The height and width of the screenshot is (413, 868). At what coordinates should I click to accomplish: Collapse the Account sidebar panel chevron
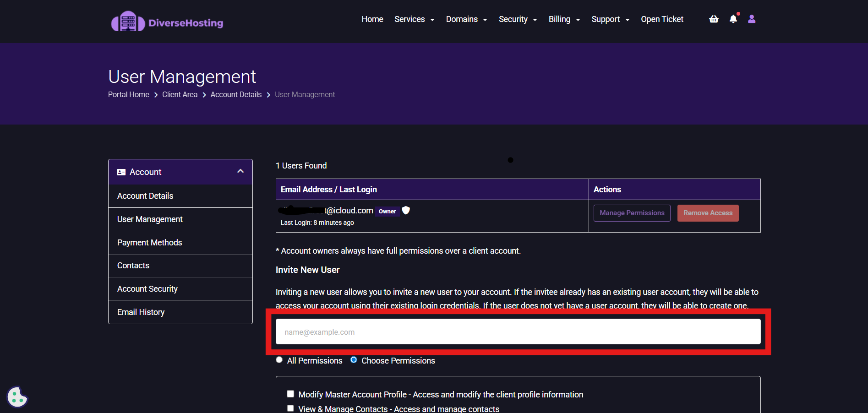240,171
